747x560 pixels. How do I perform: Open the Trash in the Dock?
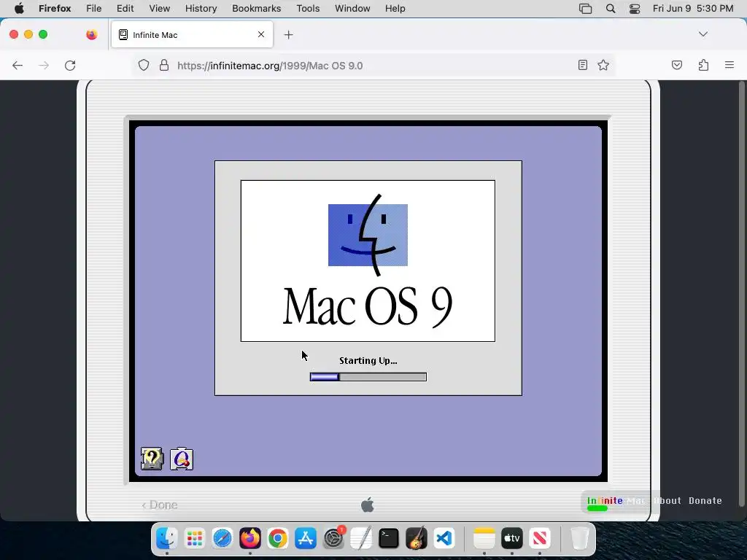[x=579, y=539]
